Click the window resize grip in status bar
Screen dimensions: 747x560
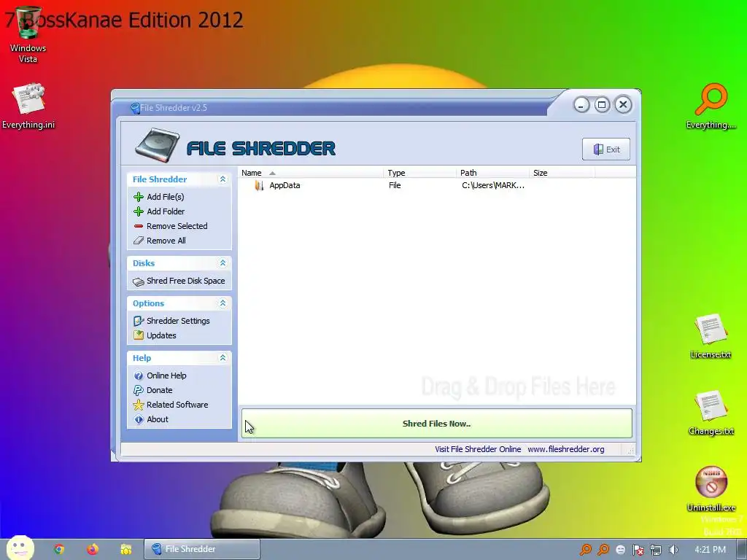pyautogui.click(x=631, y=450)
